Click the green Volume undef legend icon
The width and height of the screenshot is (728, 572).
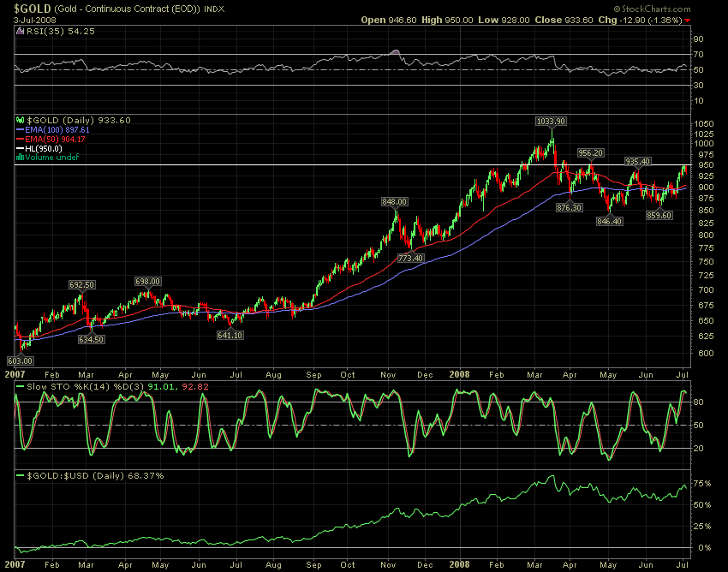point(20,158)
